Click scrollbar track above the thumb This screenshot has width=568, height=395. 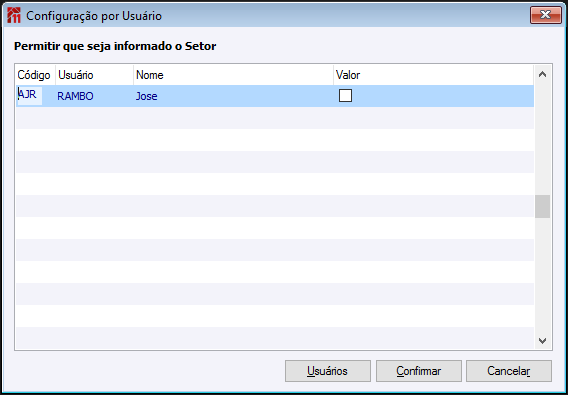542,139
